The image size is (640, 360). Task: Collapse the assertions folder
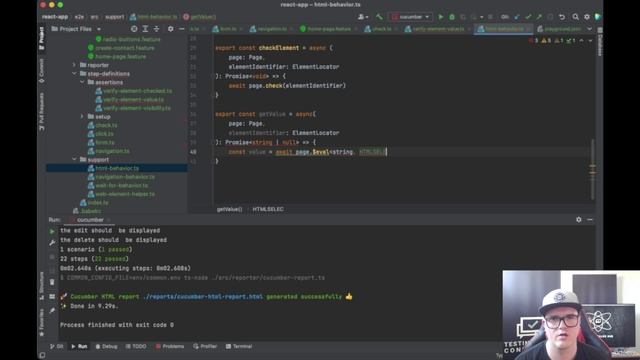click(82, 82)
